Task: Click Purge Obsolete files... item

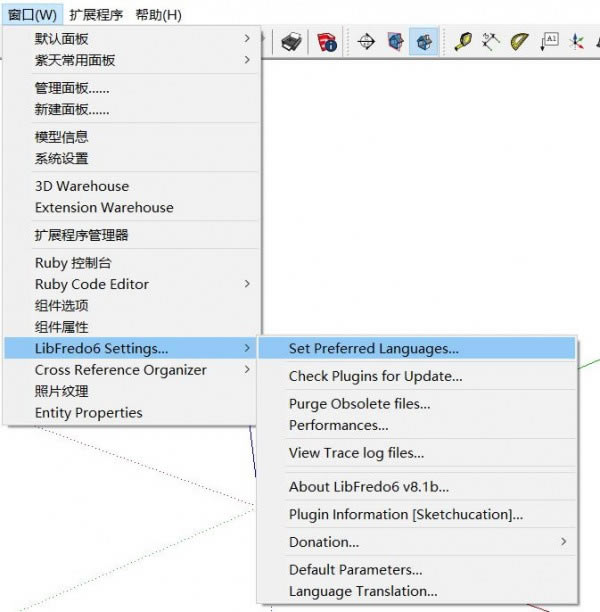Action: point(417,404)
